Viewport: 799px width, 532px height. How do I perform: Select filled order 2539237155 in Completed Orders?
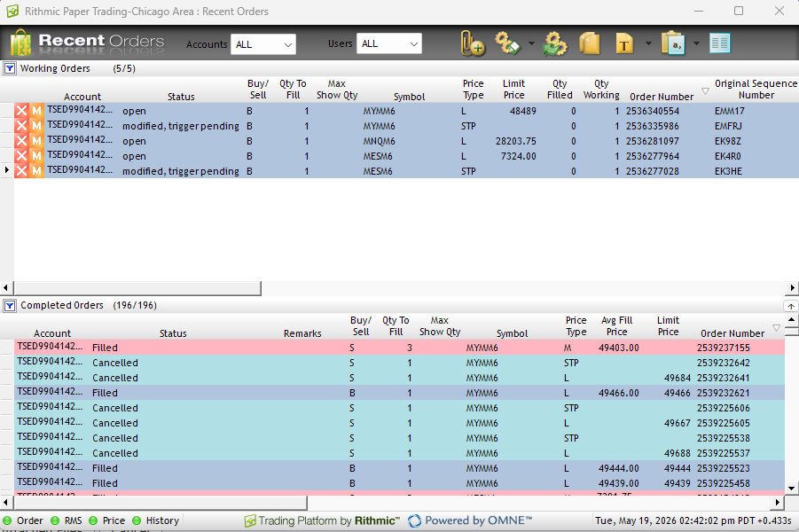(399, 348)
